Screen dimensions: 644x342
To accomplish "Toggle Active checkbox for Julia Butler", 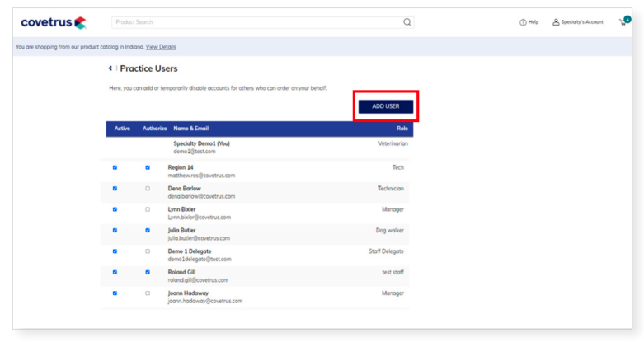I will click(x=115, y=230).
